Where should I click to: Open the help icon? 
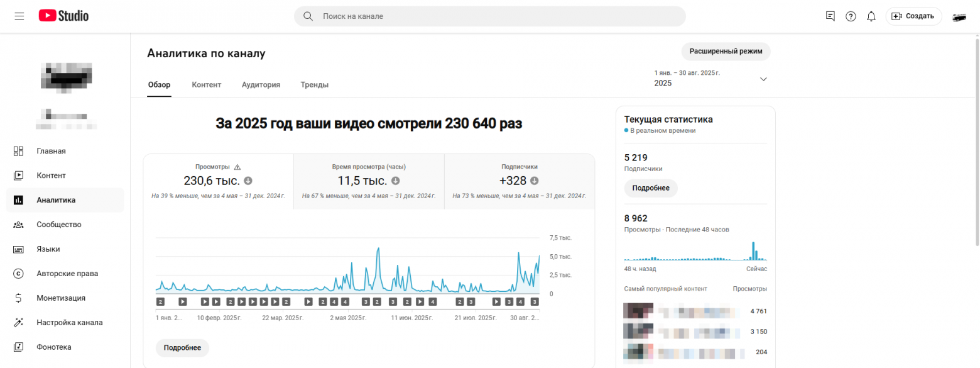[851, 16]
